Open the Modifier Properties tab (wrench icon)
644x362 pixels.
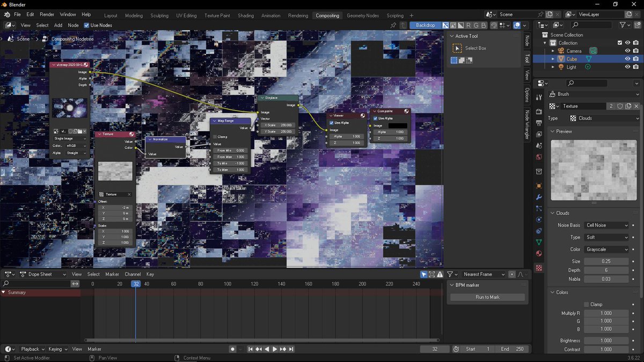pos(539,197)
